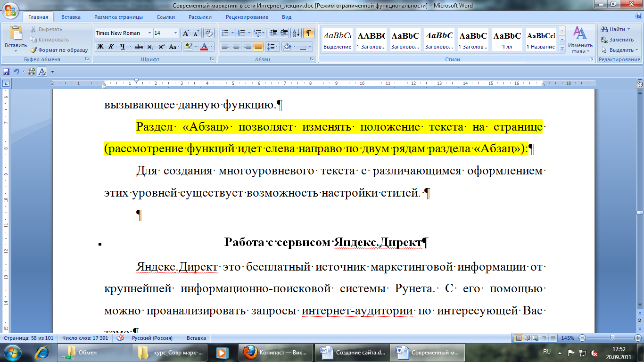Align text right
644x362 pixels.
247,47
